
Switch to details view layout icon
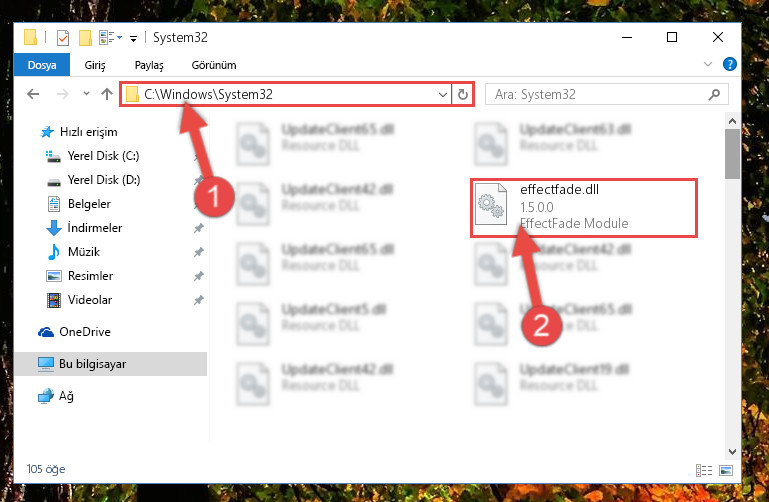pyautogui.click(x=704, y=470)
